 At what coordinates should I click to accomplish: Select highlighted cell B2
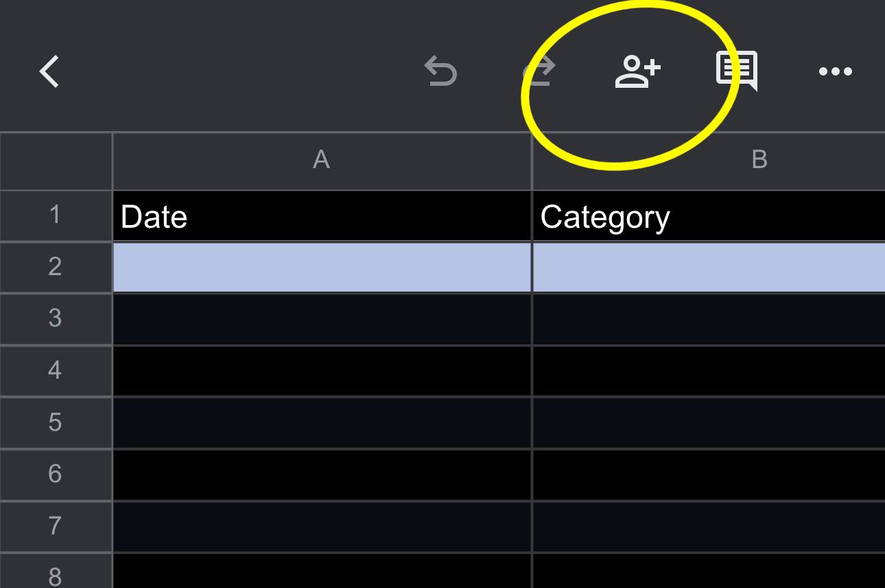[x=708, y=267]
